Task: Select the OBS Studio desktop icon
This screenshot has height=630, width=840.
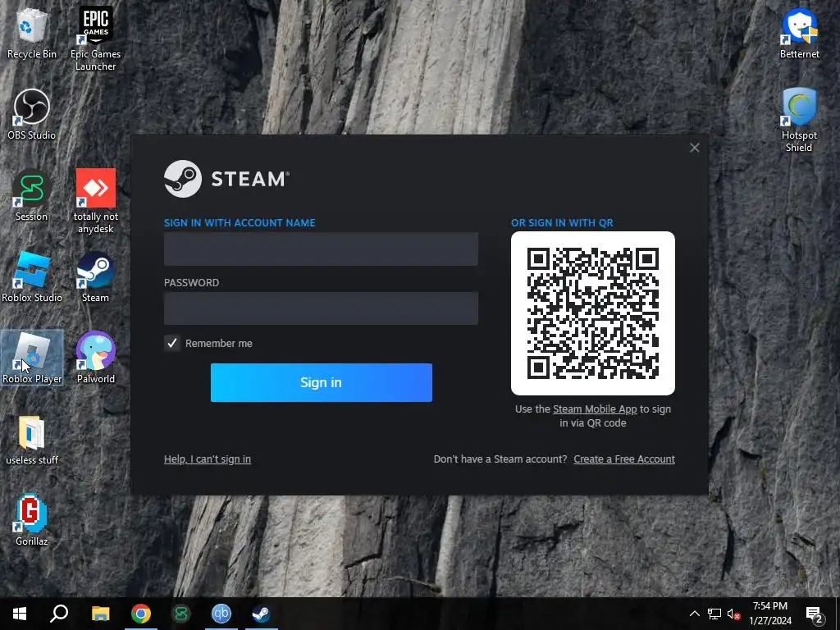Action: coord(32,115)
